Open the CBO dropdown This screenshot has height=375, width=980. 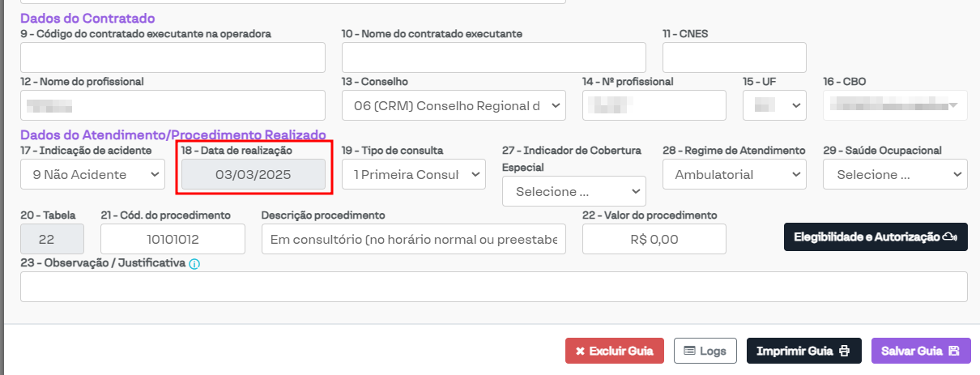pyautogui.click(x=895, y=105)
